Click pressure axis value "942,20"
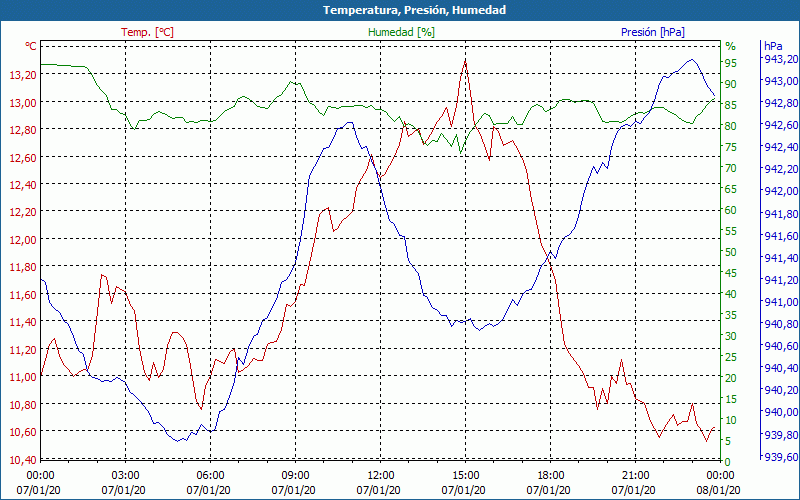This screenshot has width=800, height=500. coord(782,169)
